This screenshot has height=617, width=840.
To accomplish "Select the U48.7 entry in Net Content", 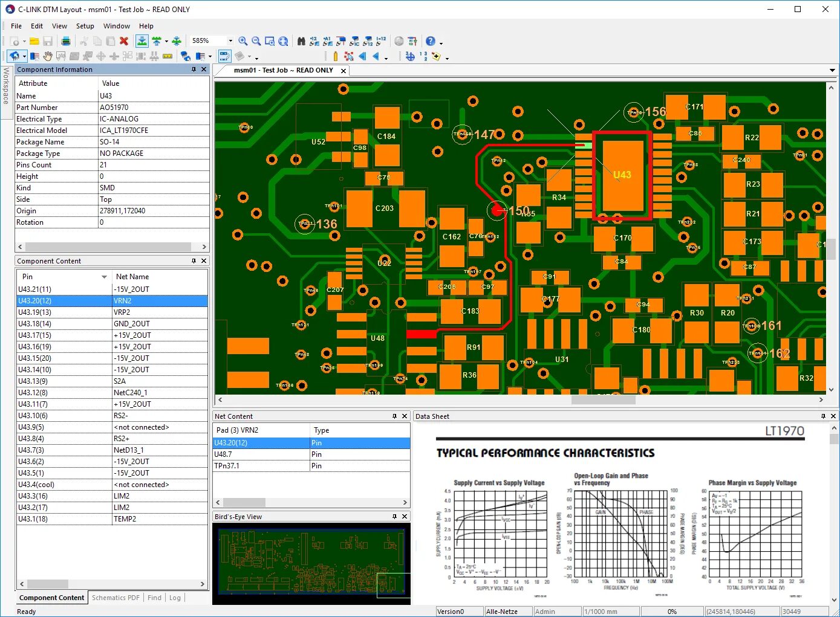I will pos(223,454).
